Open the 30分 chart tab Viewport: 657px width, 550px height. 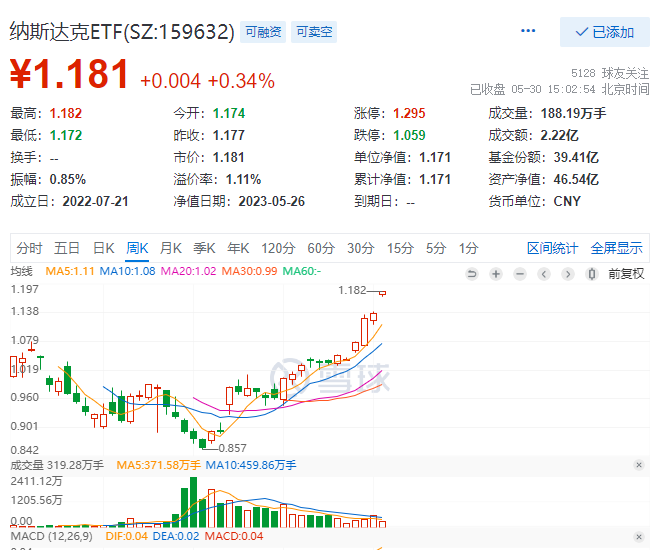[360, 248]
